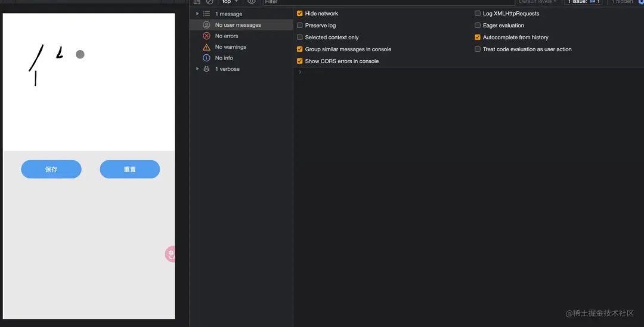Expand the '1 message' group arrow

tap(197, 14)
